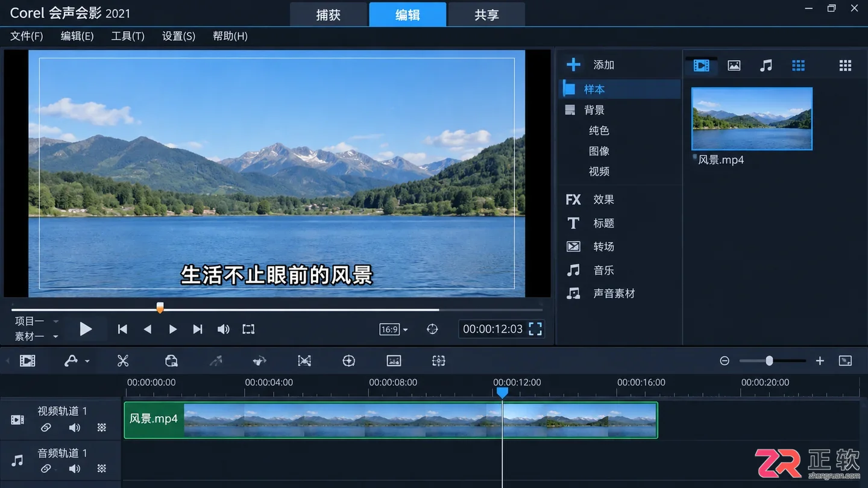Click the dashed-frame icon in timeline toolbar
The height and width of the screenshot is (488, 868).
[x=439, y=361]
